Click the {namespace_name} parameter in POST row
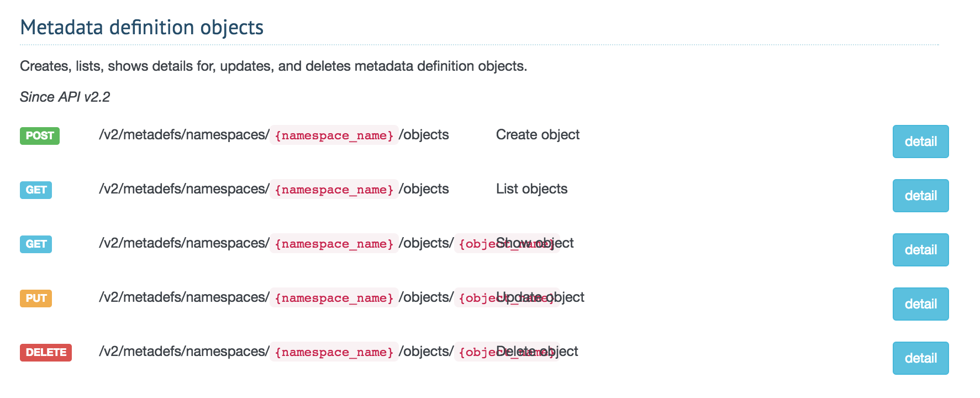The width and height of the screenshot is (980, 398). (334, 135)
